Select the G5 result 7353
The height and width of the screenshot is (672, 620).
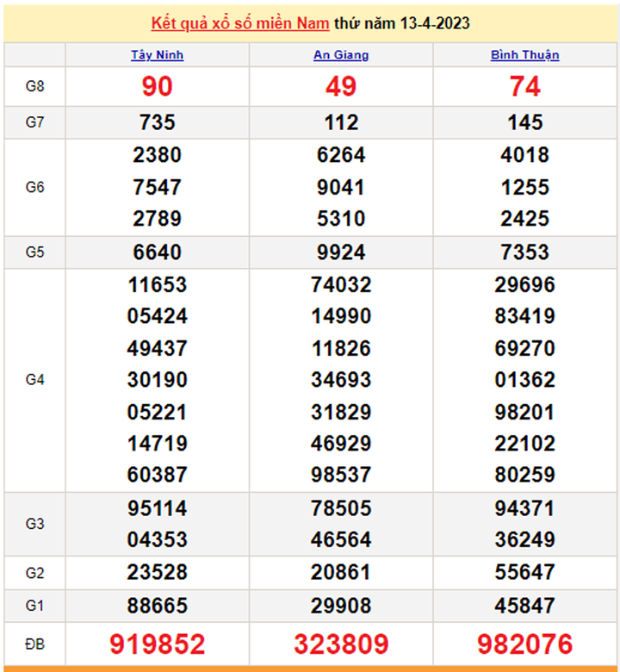point(524,252)
